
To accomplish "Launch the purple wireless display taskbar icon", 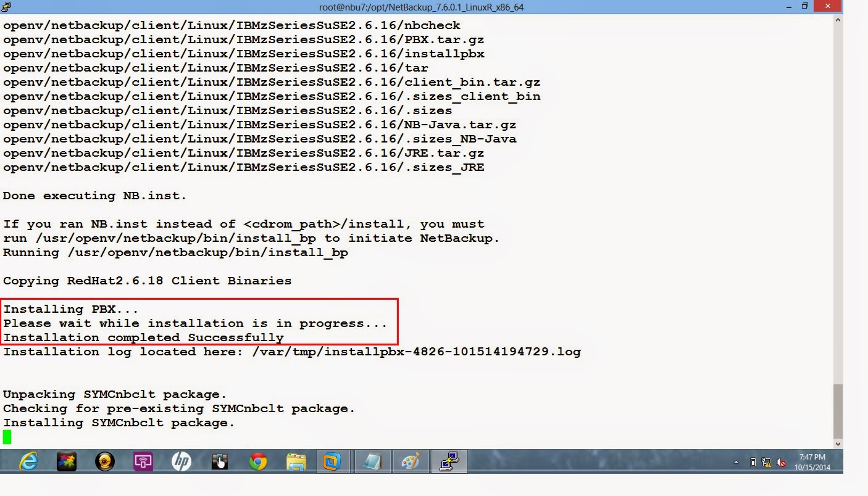I will [x=143, y=461].
